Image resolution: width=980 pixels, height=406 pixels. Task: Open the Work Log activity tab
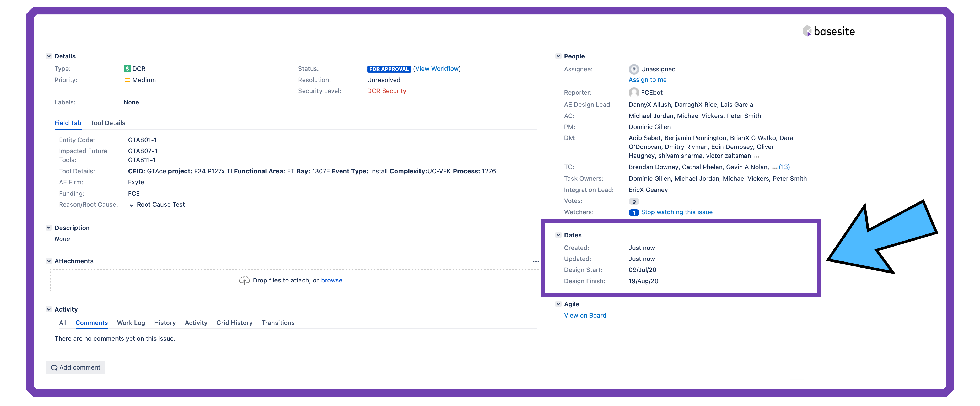pos(131,323)
